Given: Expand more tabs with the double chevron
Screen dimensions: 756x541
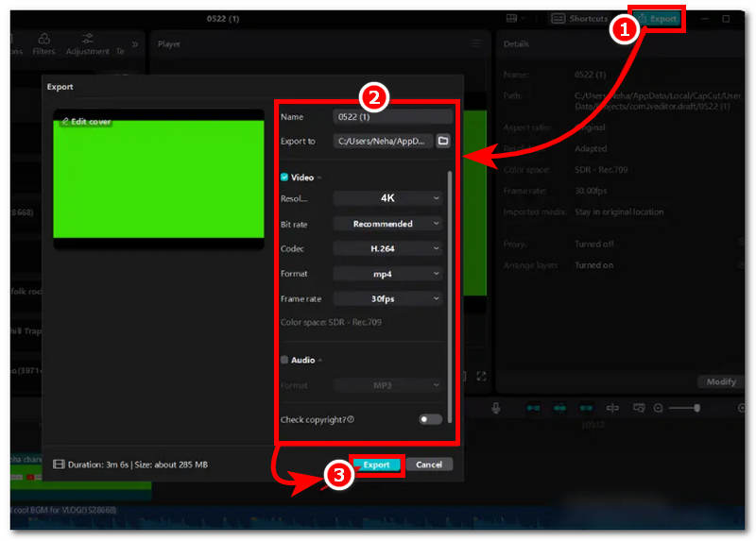Looking at the screenshot, I should click(x=135, y=43).
